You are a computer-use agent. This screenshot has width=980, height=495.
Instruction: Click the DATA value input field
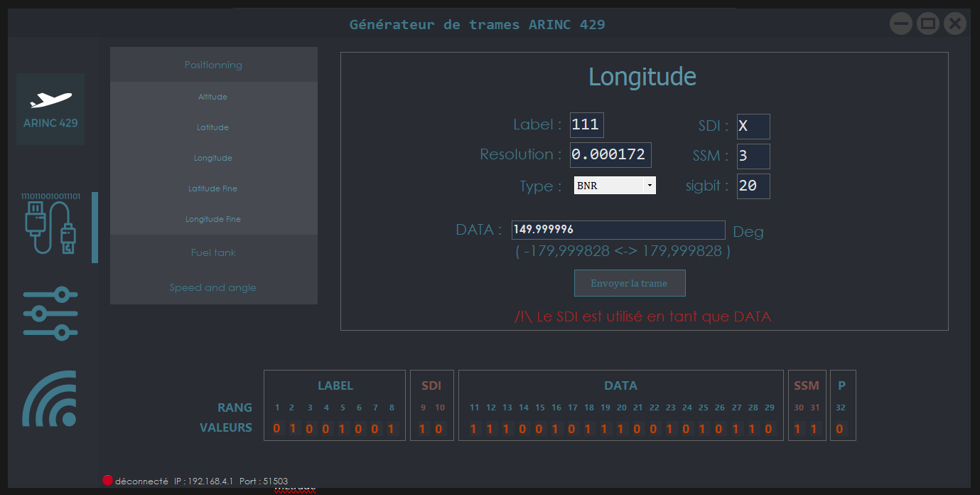pos(618,230)
